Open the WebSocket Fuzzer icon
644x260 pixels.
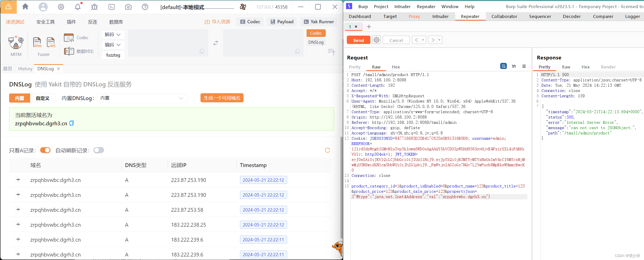click(x=51, y=42)
